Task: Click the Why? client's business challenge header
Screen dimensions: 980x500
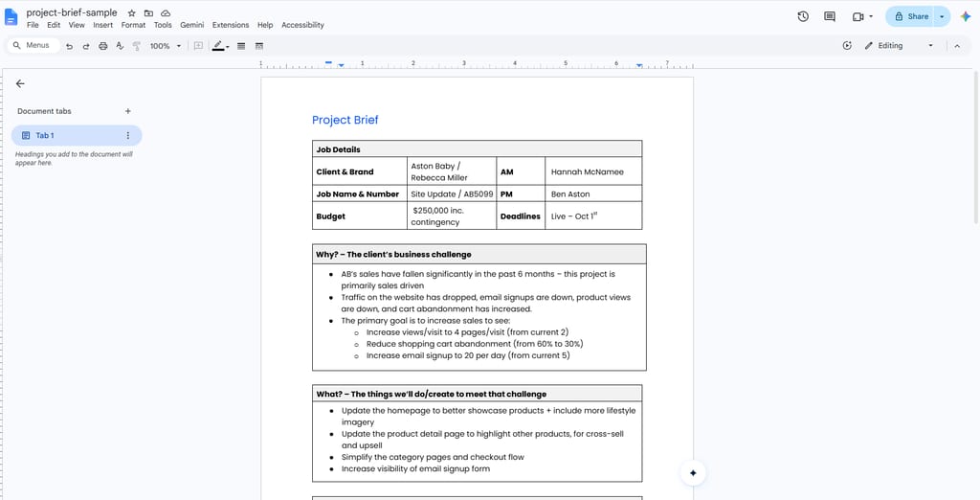Action: (x=479, y=254)
